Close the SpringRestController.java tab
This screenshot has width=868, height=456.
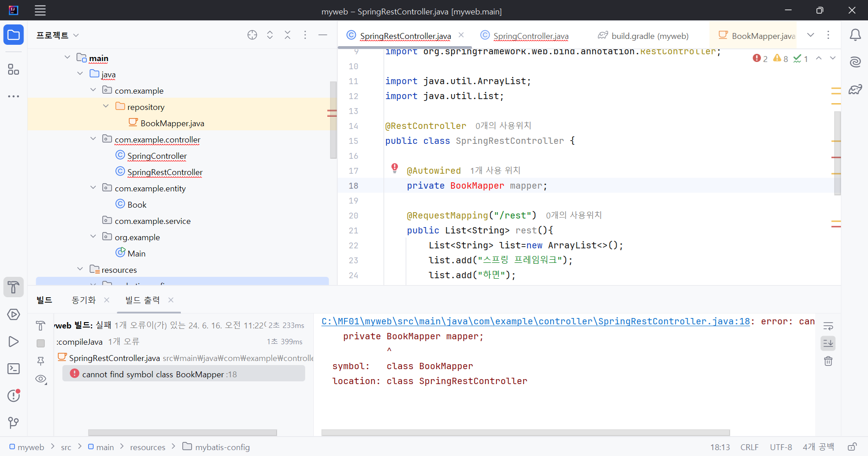(x=461, y=35)
